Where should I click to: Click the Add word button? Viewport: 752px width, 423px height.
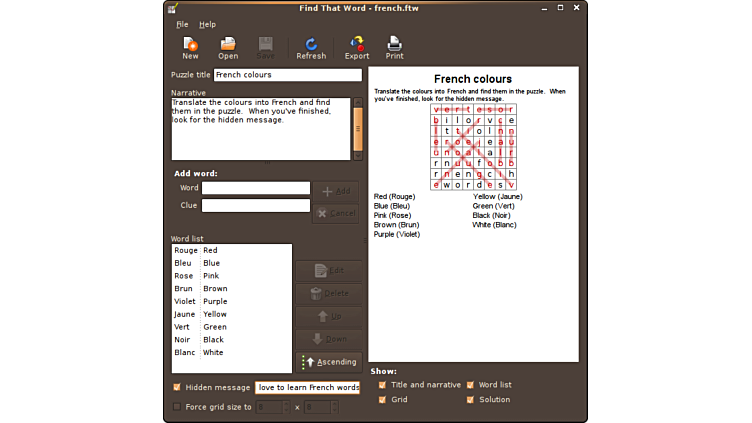[x=335, y=190]
